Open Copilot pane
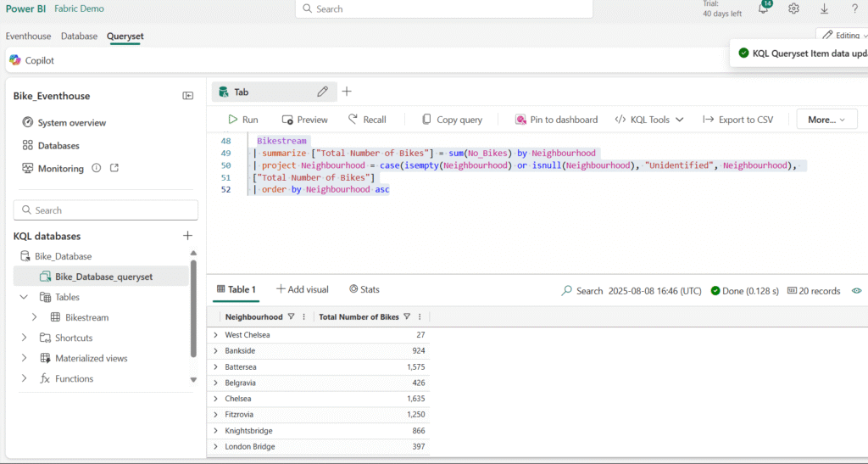868x464 pixels. pyautogui.click(x=32, y=60)
